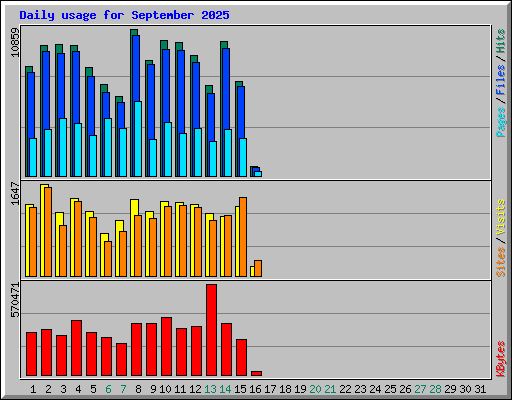This screenshot has height=400, width=512.
Task: Click the cyan Pages bar for day 8
Action: pos(138,139)
